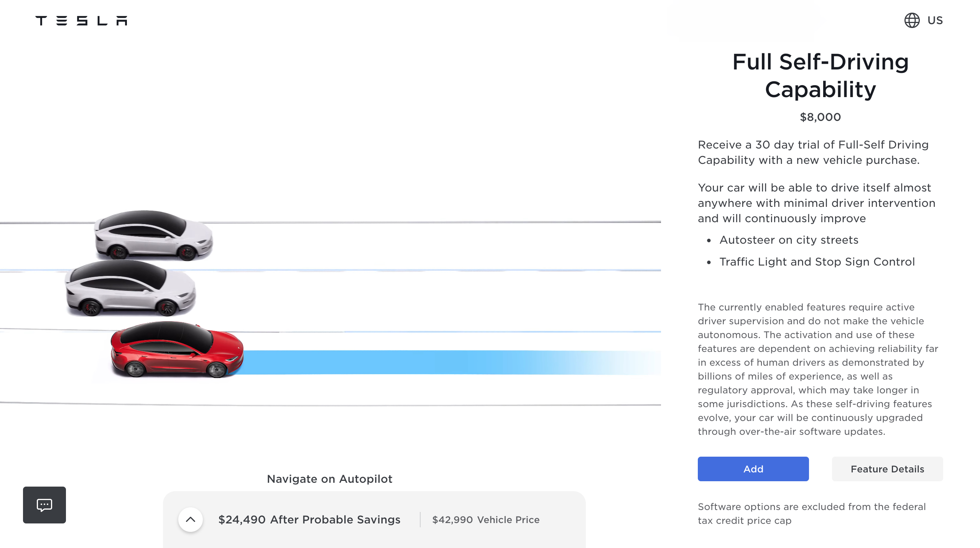The height and width of the screenshot is (548, 980).
Task: Click $24,490 After Probable Savings text
Action: pyautogui.click(x=309, y=520)
